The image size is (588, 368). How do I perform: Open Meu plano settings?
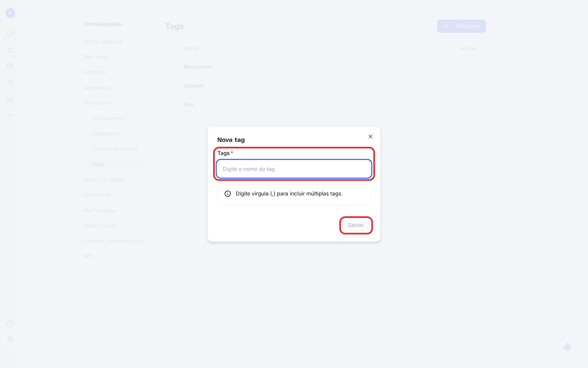(96, 57)
